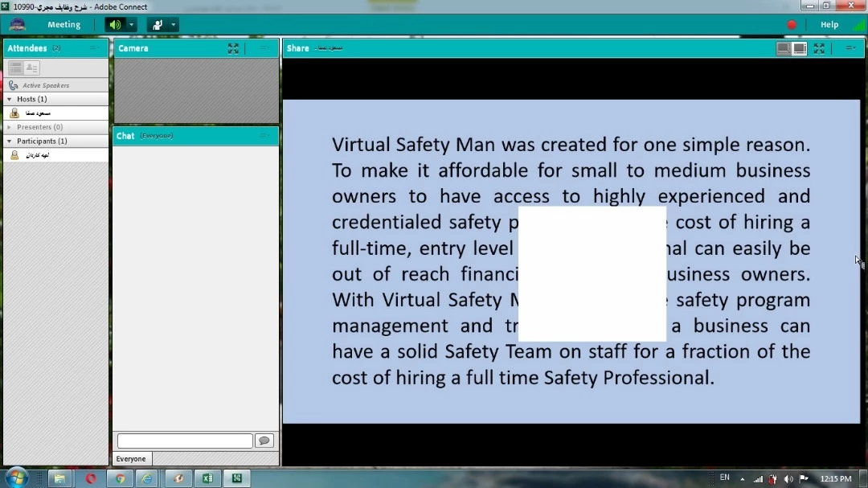Switch Share pod to full-size view

pyautogui.click(x=800, y=49)
